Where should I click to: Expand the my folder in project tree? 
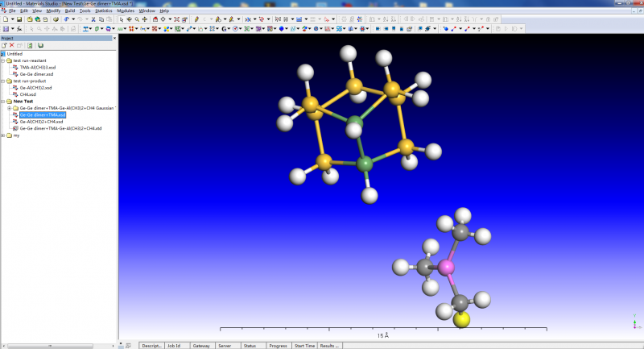(x=3, y=135)
